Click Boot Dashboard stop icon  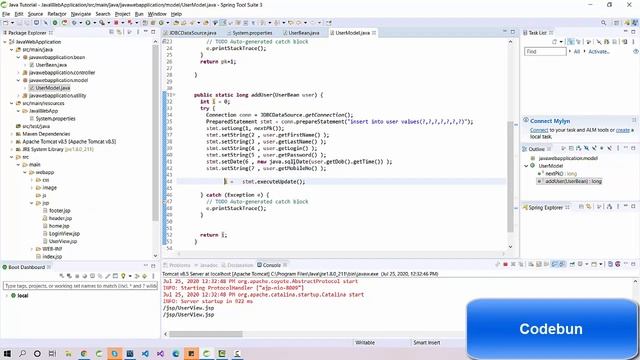click(77, 276)
